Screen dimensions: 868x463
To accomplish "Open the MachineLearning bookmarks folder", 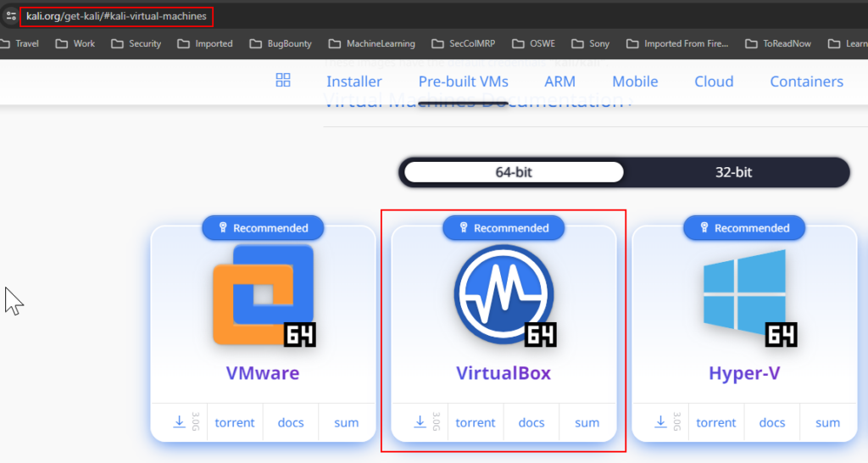I will tap(371, 43).
